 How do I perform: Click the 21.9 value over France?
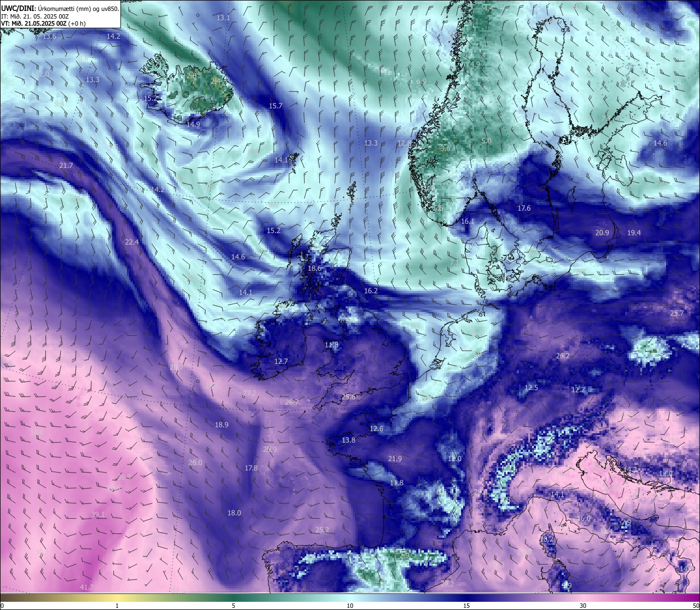coord(395,458)
